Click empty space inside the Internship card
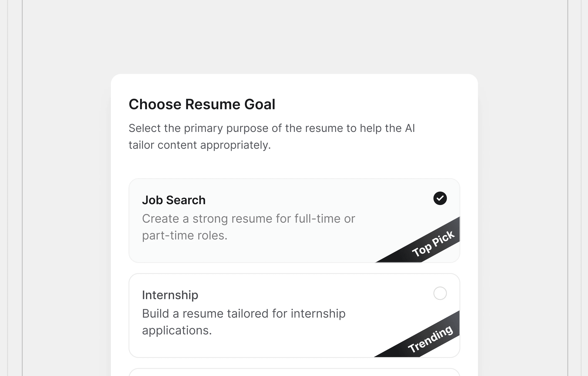This screenshot has height=376, width=588. coord(293,347)
